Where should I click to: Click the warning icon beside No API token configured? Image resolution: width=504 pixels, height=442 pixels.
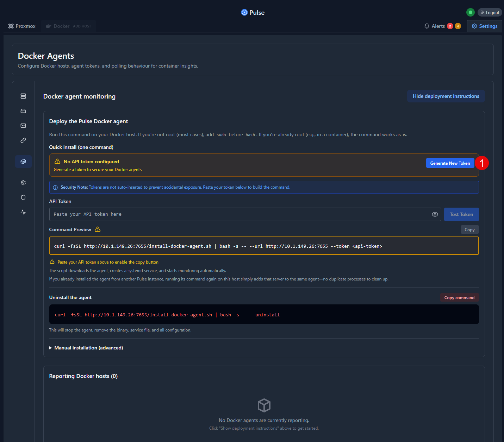(x=57, y=161)
